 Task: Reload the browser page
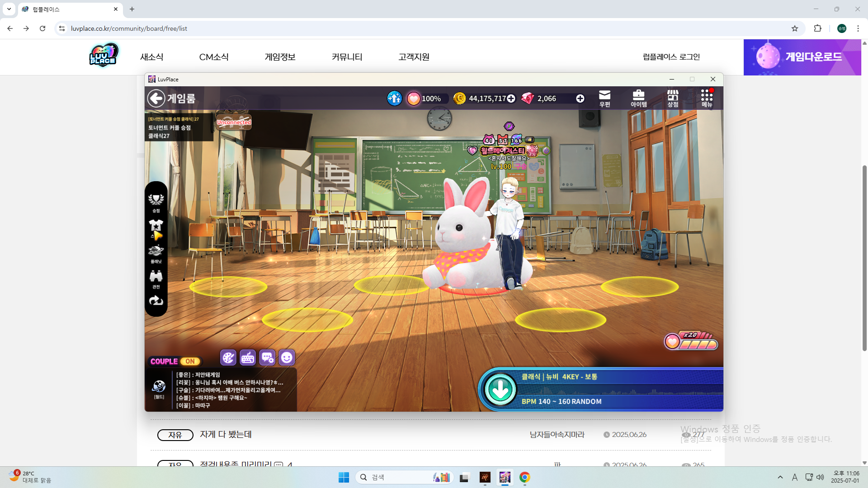tap(42, 28)
